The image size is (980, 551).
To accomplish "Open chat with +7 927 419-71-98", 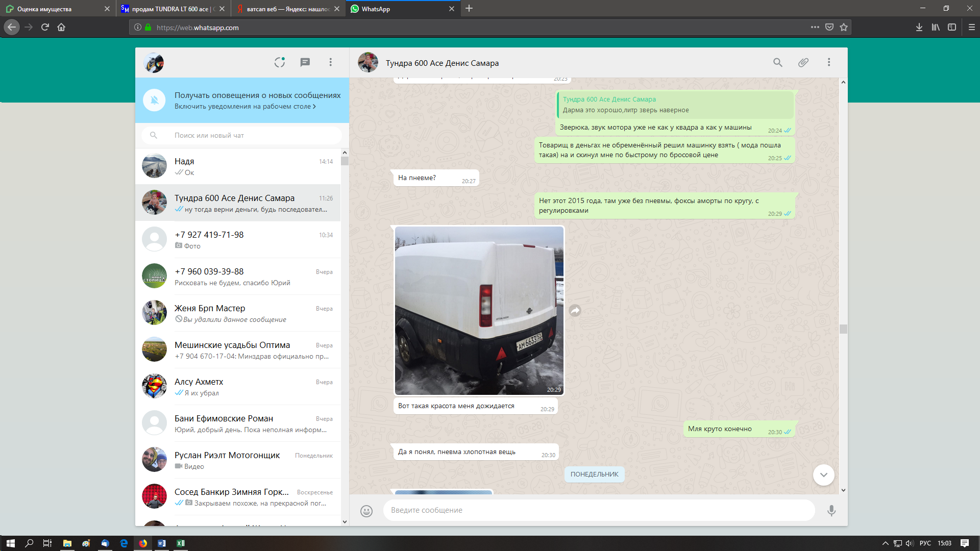I will pos(238,240).
